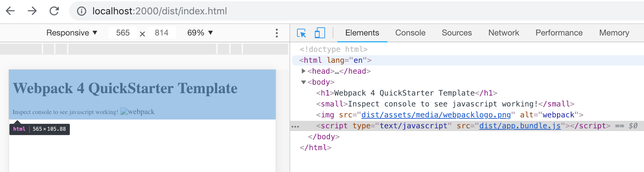
Task: Click the viewport height field showing 814
Action: click(162, 33)
